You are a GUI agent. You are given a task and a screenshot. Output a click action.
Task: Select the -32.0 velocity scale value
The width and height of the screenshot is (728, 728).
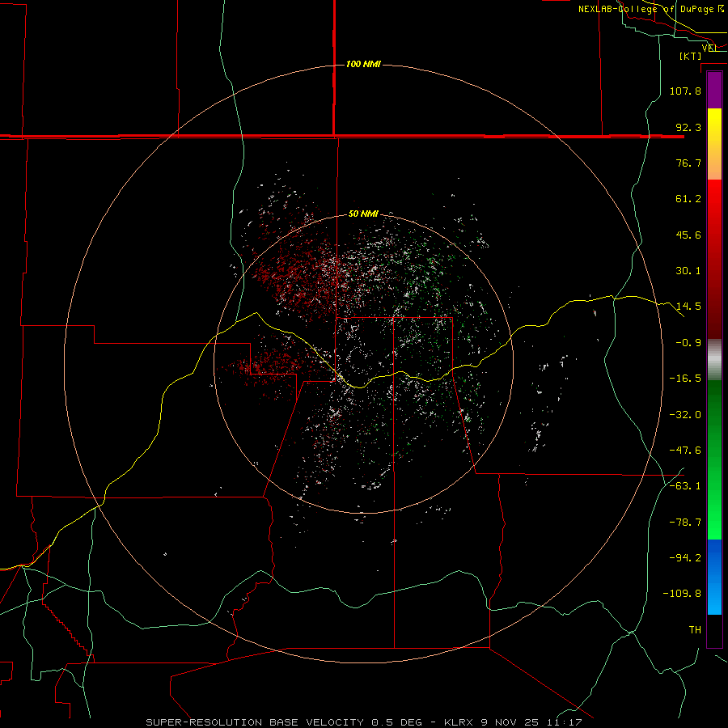point(685,414)
